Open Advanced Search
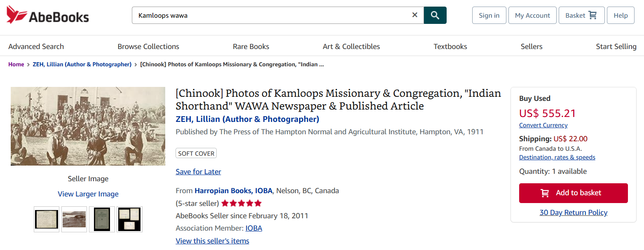 [36, 47]
